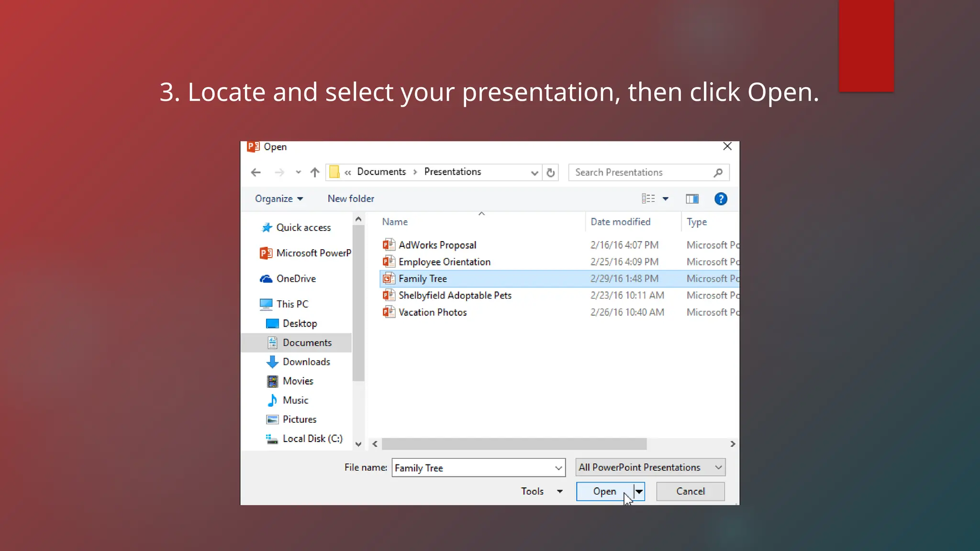Screen dimensions: 980x551
Task: Click the horizontal scrollbar left arrow
Action: 375,444
